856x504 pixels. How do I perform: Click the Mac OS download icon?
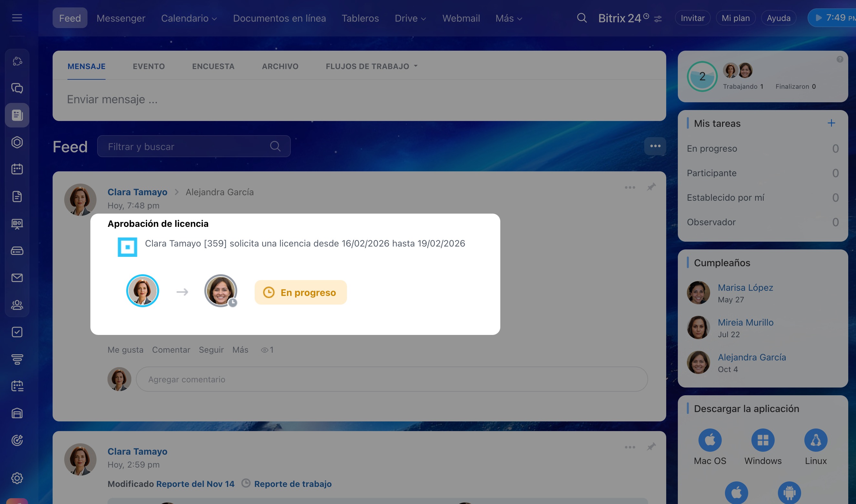pyautogui.click(x=709, y=440)
